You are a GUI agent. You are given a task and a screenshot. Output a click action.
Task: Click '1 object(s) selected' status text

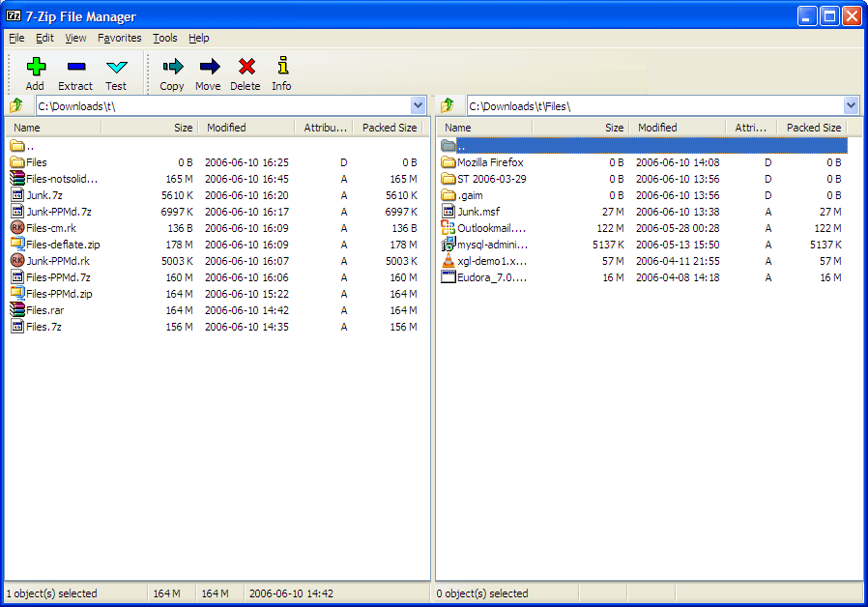[51, 593]
